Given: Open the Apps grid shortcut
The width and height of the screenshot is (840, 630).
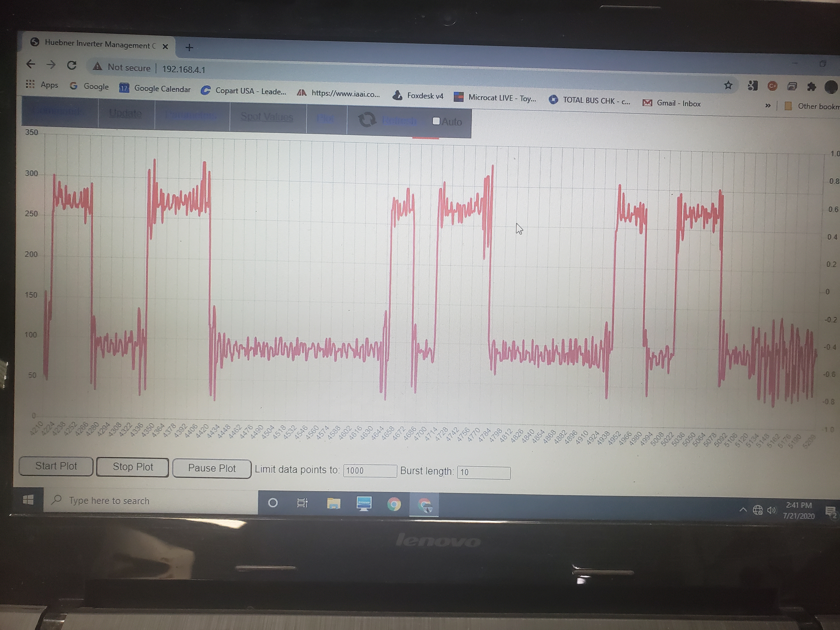Looking at the screenshot, I should 30,84.
